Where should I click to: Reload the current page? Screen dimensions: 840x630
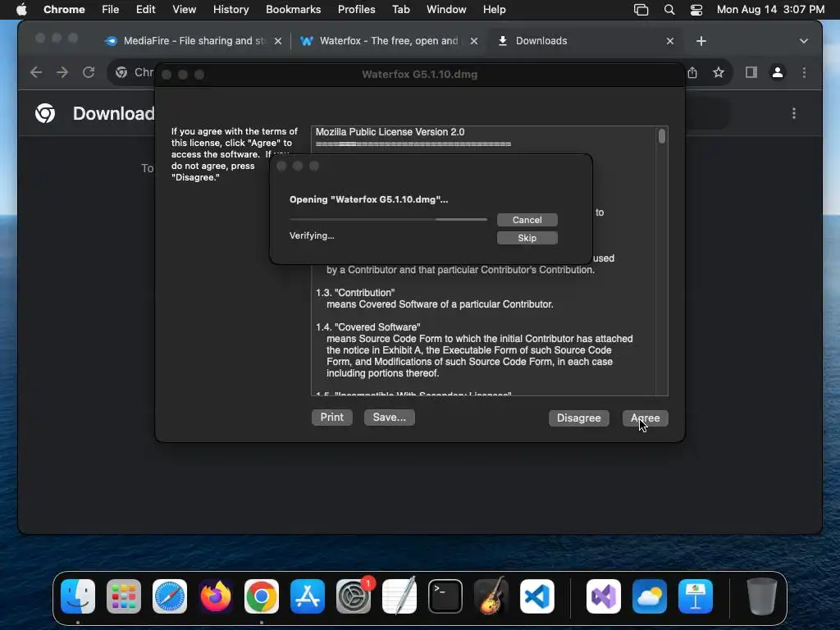[x=89, y=72]
